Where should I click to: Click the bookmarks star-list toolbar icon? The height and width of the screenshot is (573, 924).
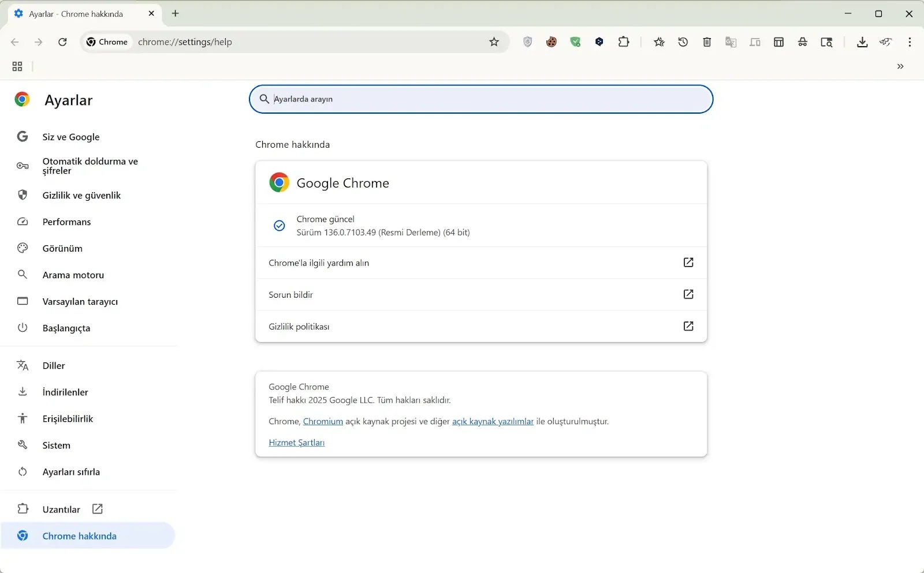click(659, 42)
